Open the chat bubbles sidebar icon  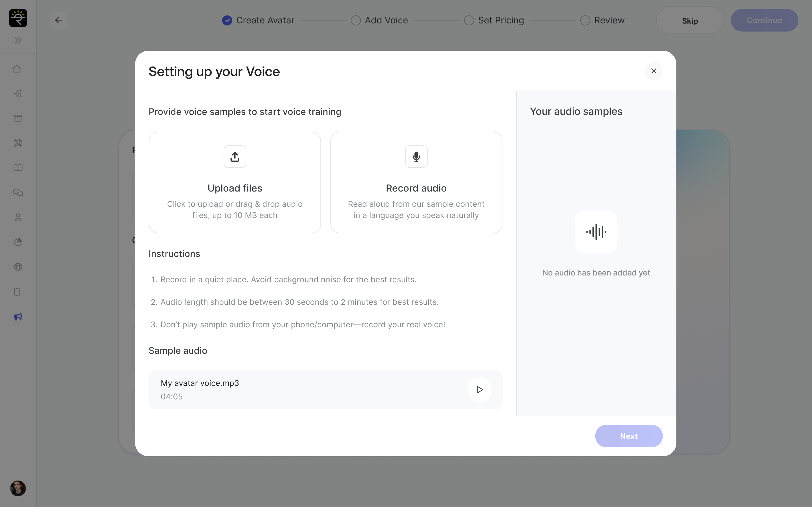click(x=18, y=192)
